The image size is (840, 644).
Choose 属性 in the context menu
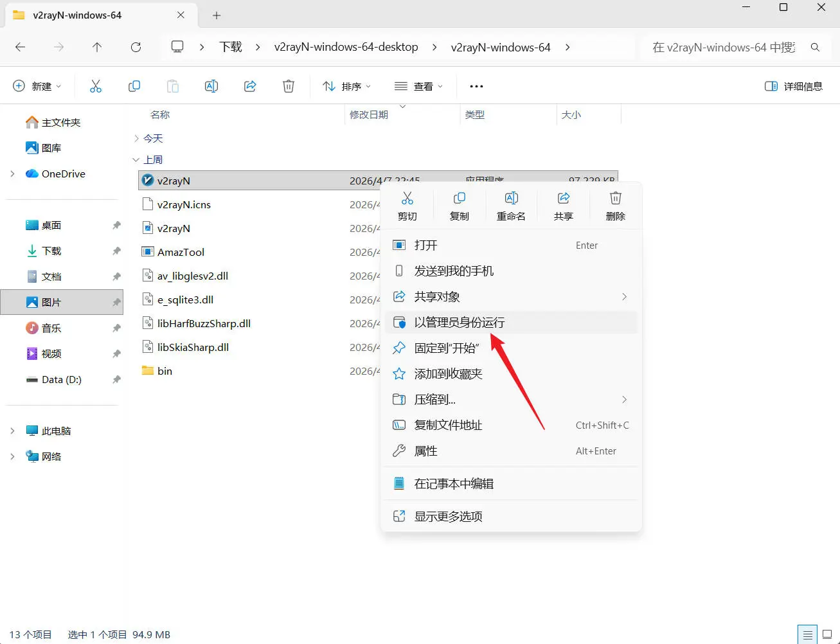[x=425, y=451]
